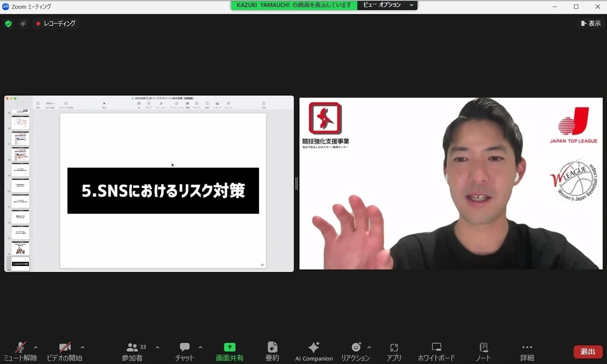The image size is (607, 364).
Task: Open notes (ノート) icon
Action: point(483,351)
